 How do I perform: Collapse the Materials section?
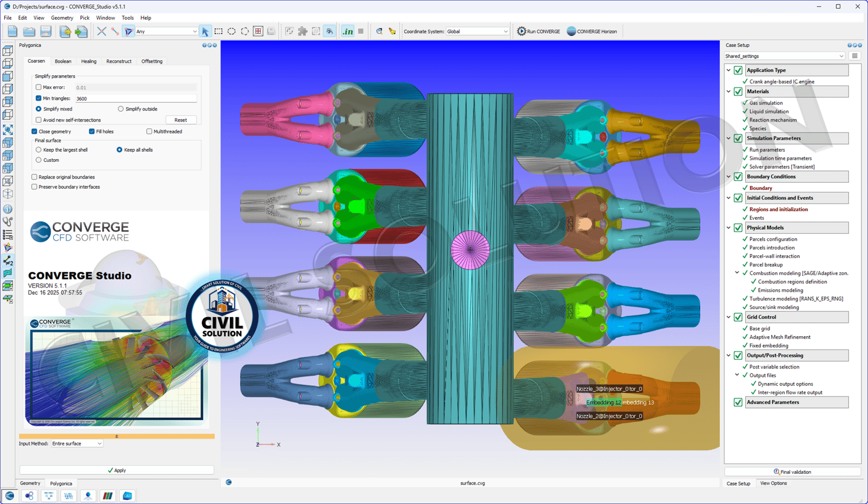click(x=729, y=91)
